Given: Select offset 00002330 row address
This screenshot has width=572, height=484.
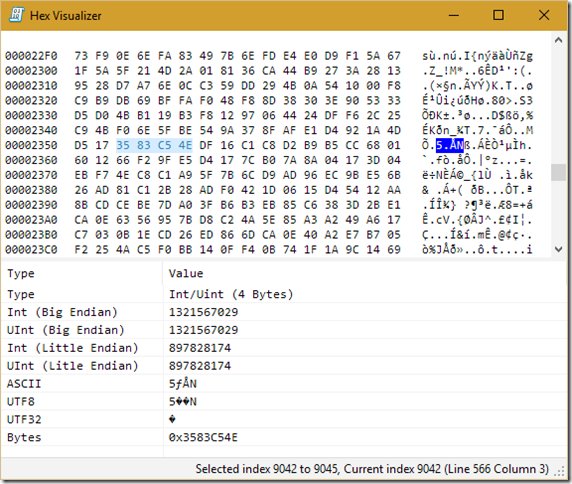Looking at the screenshot, I should 31,115.
